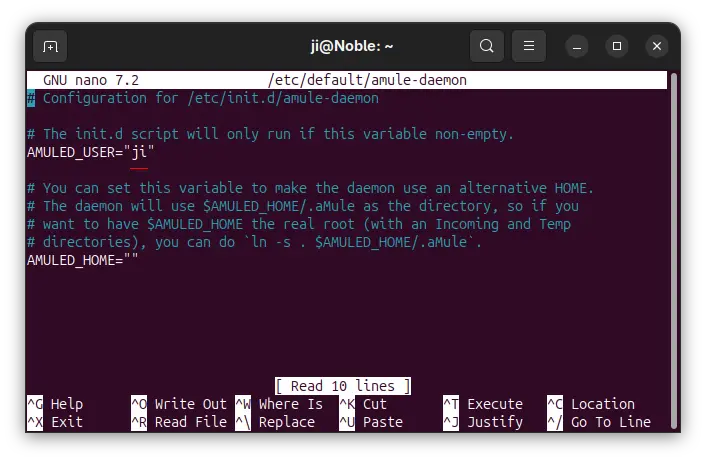Close the ji@Noble terminal window
The width and height of the screenshot is (706, 461).
tap(657, 46)
